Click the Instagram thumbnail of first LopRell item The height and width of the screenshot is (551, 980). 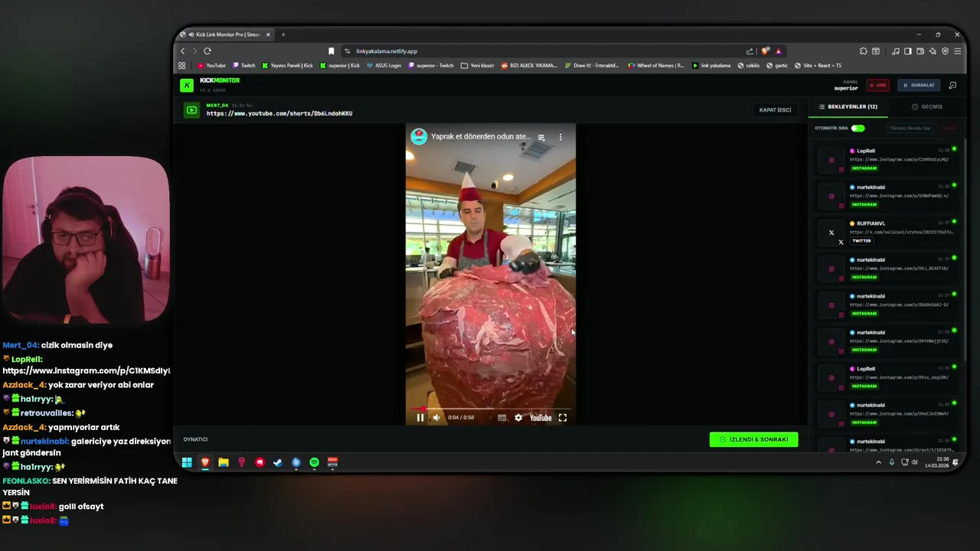tap(831, 160)
